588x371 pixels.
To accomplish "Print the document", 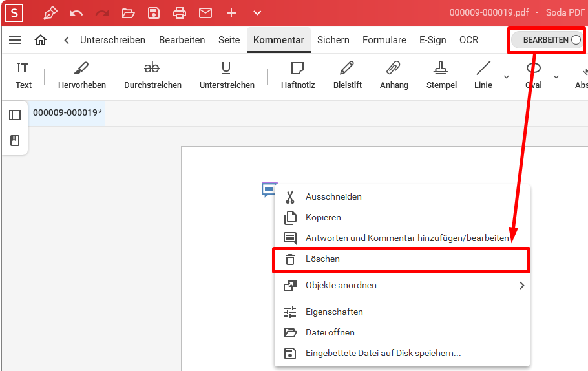I will tap(180, 13).
